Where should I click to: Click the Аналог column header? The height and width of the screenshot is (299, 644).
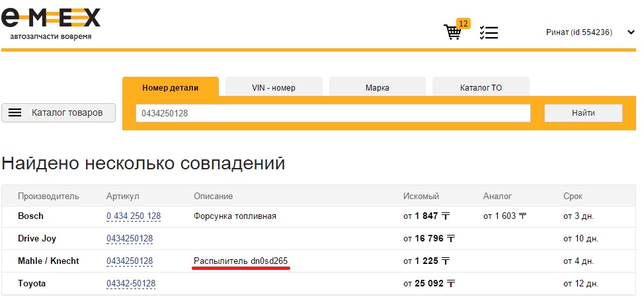click(497, 196)
